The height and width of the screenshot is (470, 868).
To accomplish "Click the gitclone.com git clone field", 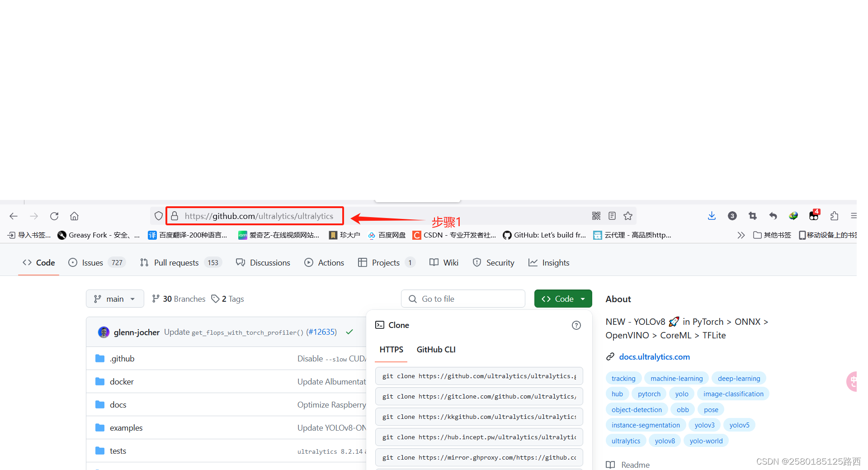I will coord(479,397).
